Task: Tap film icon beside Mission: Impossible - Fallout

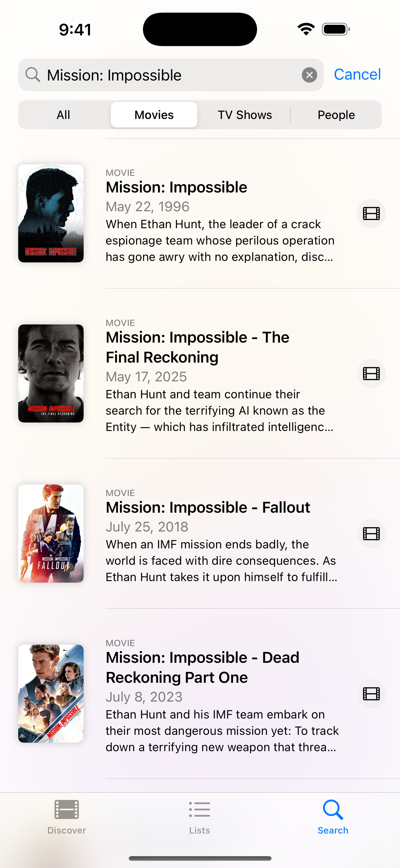Action: pyautogui.click(x=371, y=533)
